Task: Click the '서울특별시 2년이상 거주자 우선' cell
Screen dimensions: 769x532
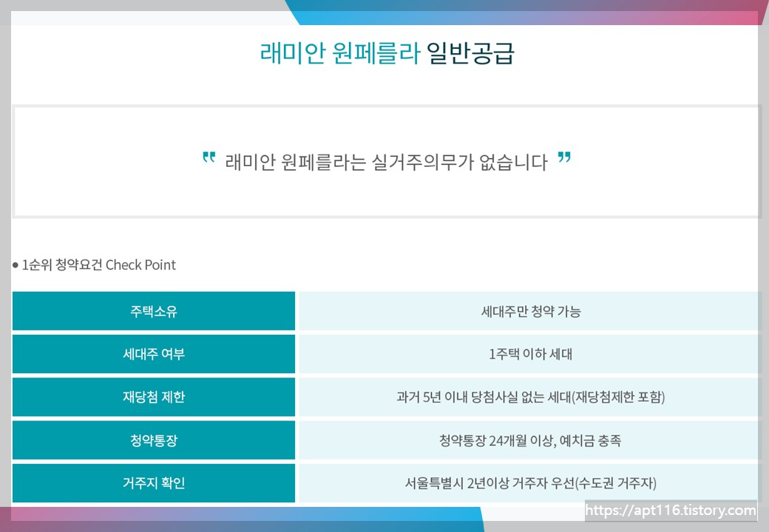Action: 530,483
